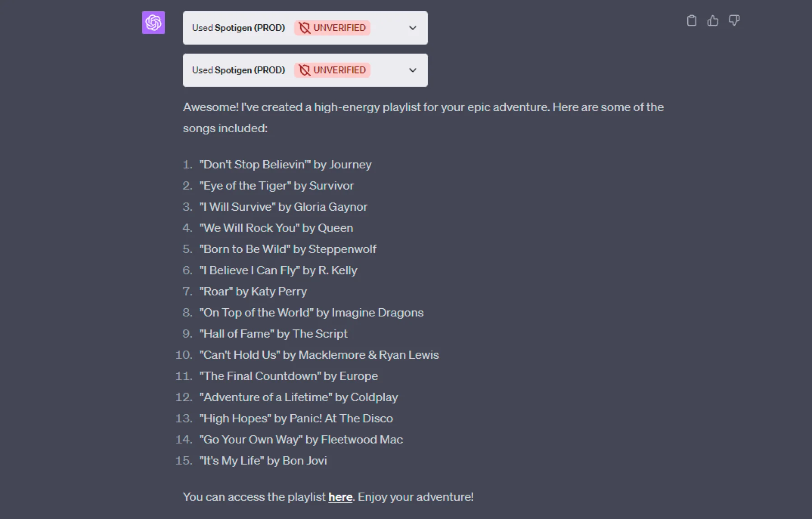Click the thumbs down feedback icon

click(x=734, y=21)
